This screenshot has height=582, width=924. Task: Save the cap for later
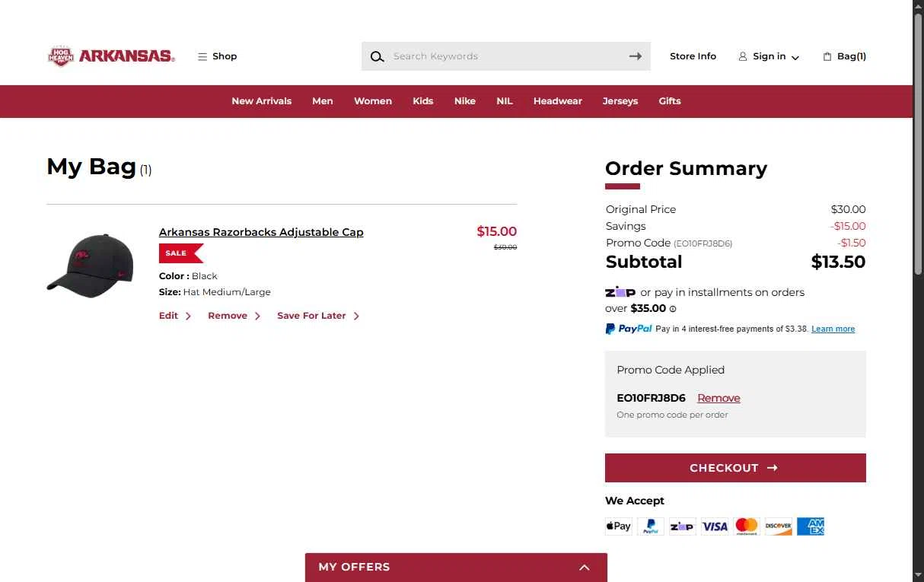coord(318,316)
